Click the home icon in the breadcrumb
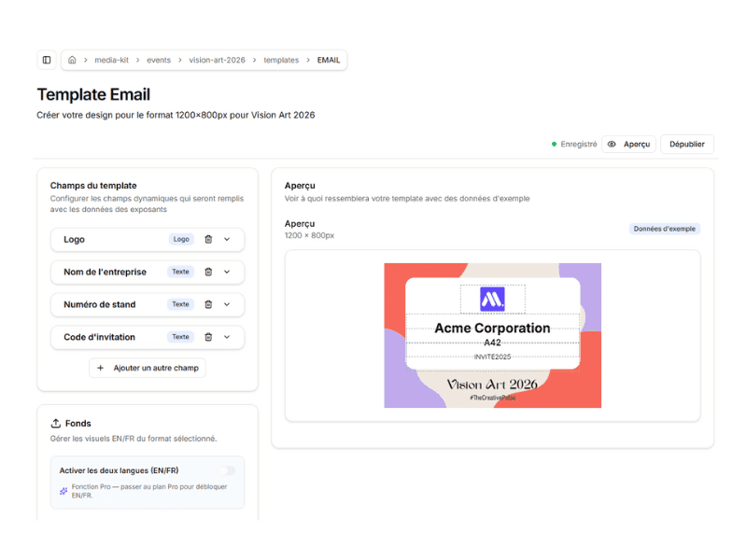Screen dimensions: 747x560 click(x=72, y=59)
